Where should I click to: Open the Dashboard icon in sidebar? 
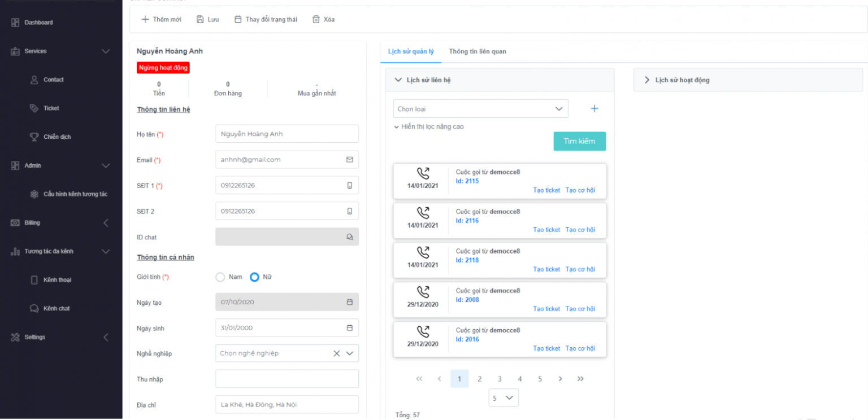(x=15, y=23)
